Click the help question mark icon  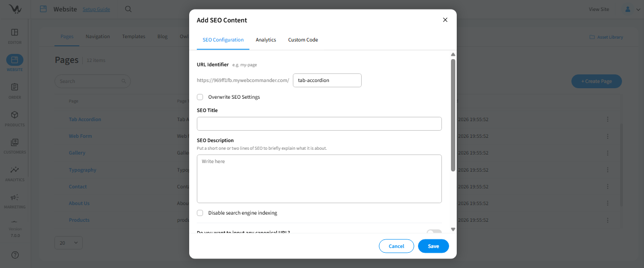pyautogui.click(x=15, y=255)
